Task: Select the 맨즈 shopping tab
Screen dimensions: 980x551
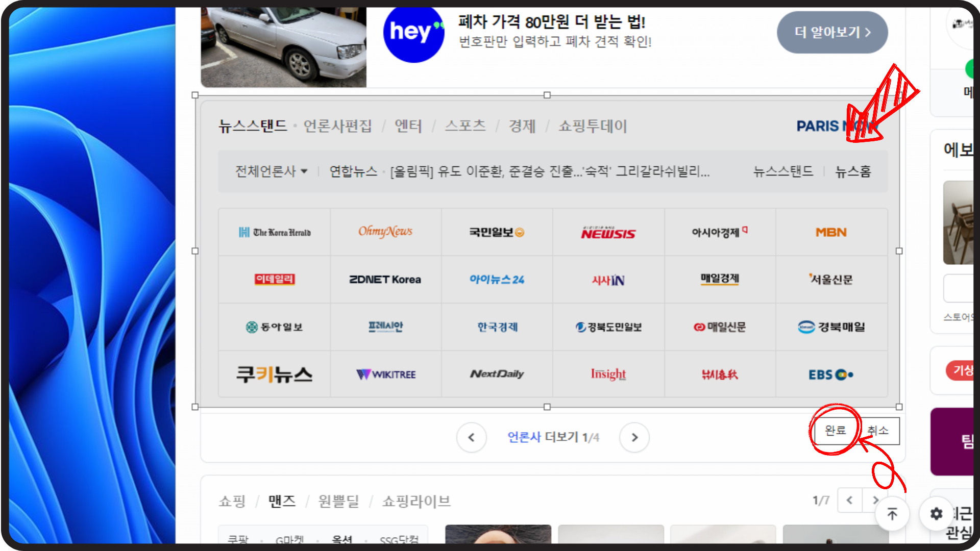Action: pos(282,501)
